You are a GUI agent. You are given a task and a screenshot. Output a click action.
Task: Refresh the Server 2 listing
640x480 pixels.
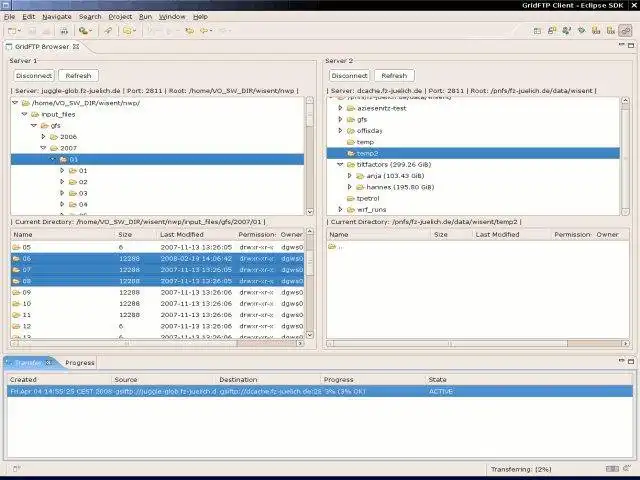[394, 76]
